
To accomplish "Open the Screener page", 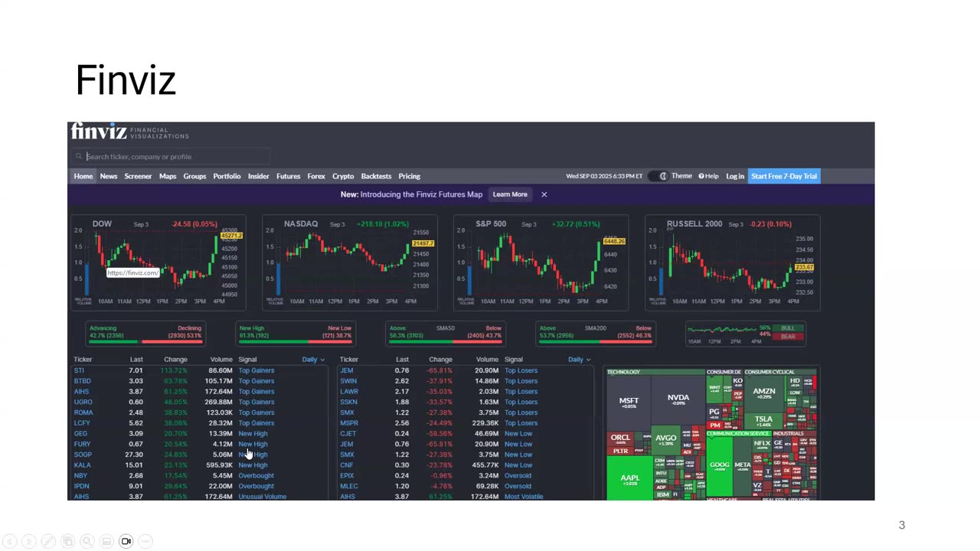I will 138,176.
